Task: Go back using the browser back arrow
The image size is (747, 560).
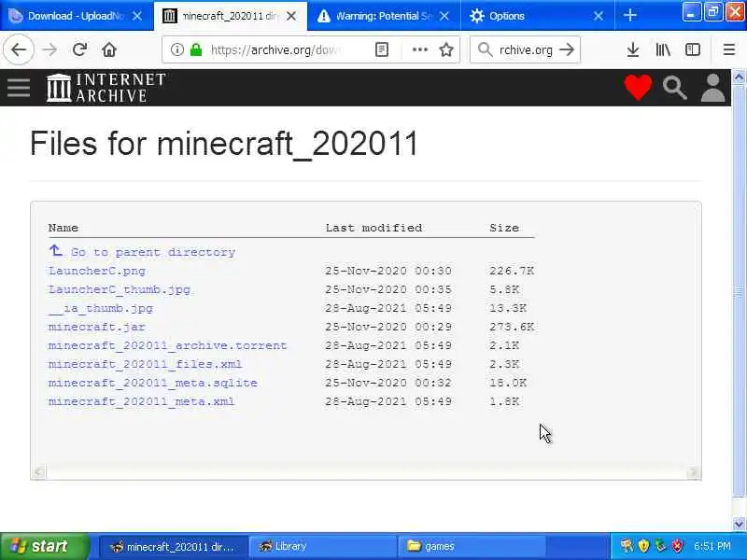Action: 19,49
